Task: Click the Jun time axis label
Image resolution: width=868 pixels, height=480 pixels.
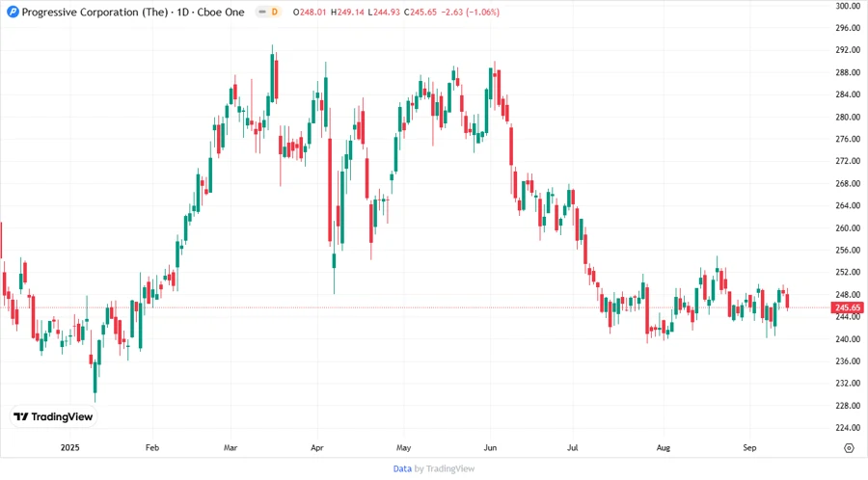Action: [490, 447]
